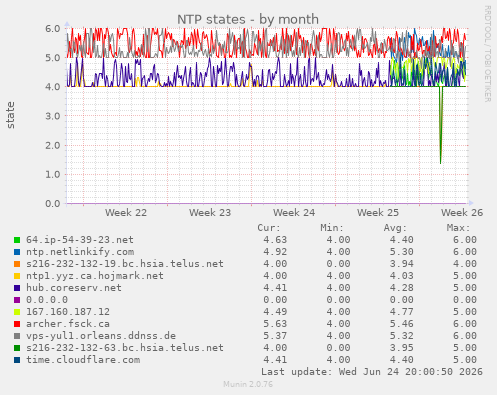Click ntp.netlinkify.com Avg value 5.30

click(x=402, y=252)
